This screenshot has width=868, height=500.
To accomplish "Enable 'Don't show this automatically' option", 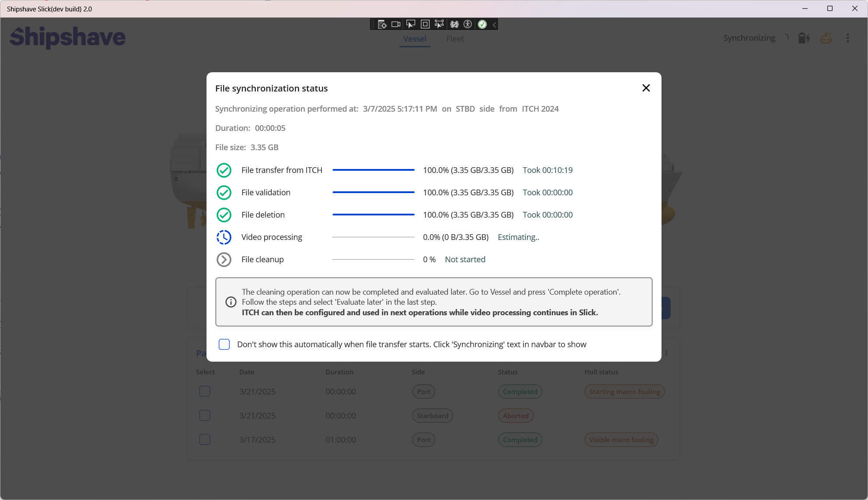I will (224, 345).
